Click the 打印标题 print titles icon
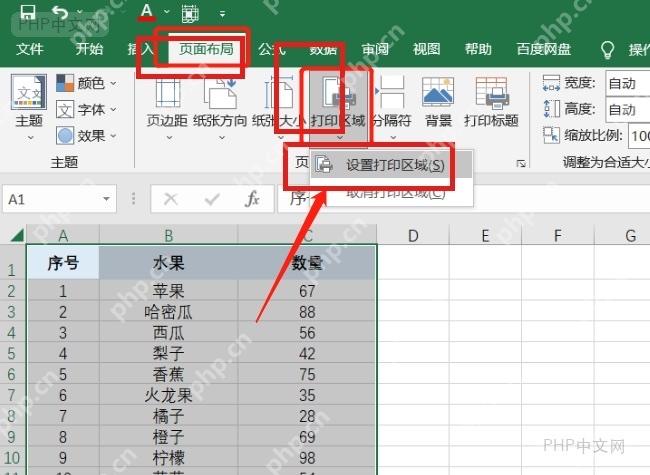 pos(492,92)
